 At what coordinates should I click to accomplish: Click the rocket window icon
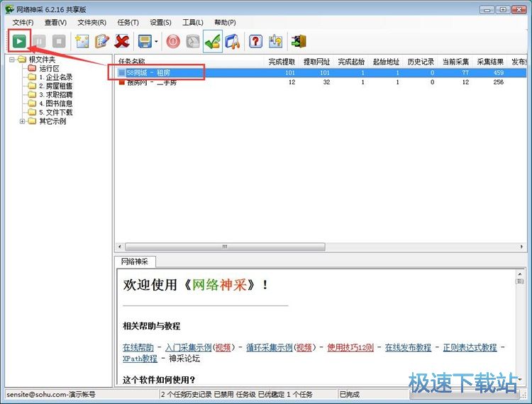tap(233, 41)
